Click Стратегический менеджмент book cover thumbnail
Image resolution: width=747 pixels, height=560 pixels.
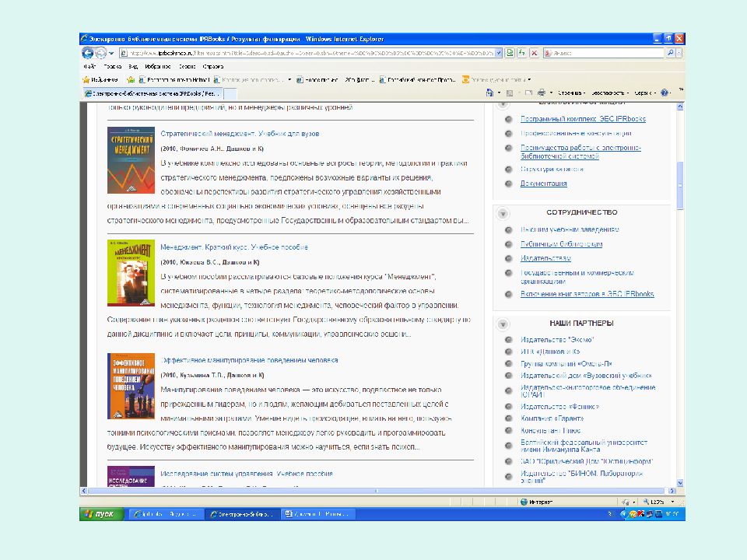tap(131, 160)
